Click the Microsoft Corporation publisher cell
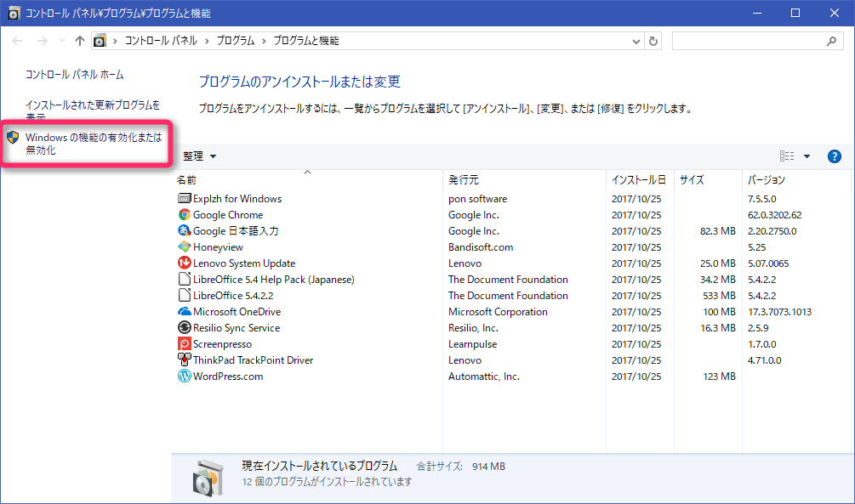The image size is (855, 504). point(498,312)
